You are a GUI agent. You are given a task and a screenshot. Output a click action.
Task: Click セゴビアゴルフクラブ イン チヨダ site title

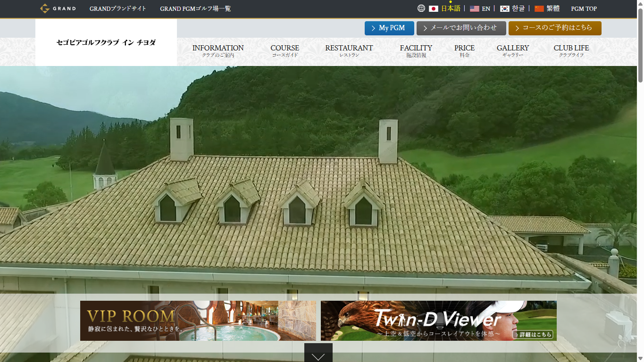coord(106,42)
